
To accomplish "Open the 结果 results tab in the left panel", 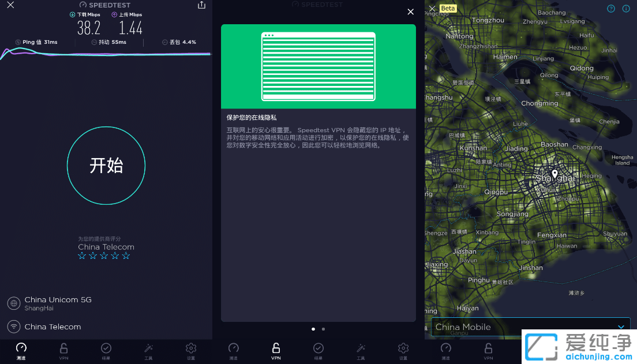I will point(106,351).
